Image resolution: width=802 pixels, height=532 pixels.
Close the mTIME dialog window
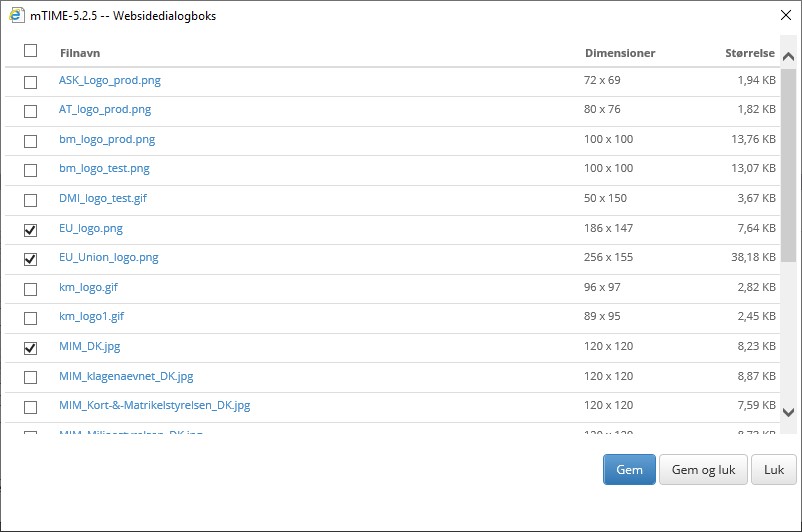click(x=780, y=15)
